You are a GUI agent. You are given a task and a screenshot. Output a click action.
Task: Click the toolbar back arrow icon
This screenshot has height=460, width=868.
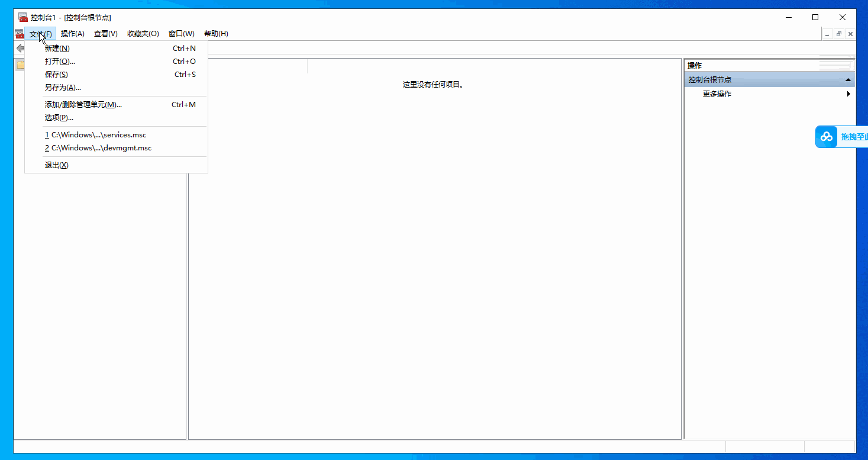[x=20, y=48]
